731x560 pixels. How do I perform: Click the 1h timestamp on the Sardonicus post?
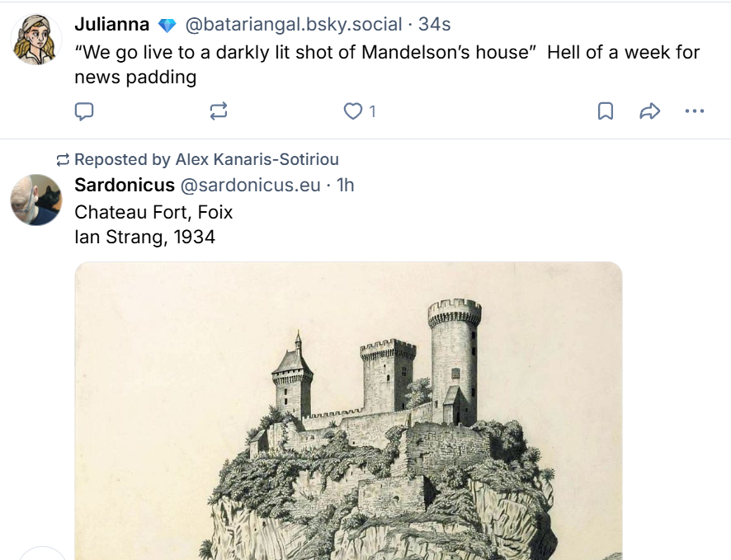[x=345, y=185]
